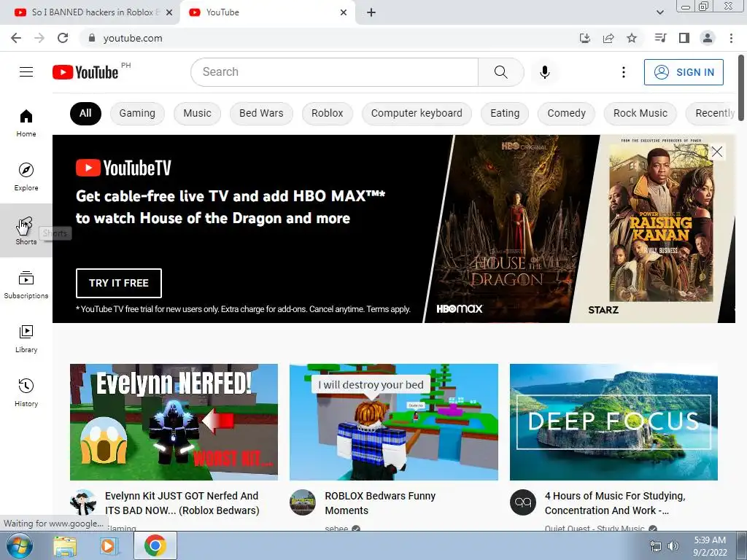Screen dimensions: 747x560
Task: Select the All filter chip
Action: [85, 113]
